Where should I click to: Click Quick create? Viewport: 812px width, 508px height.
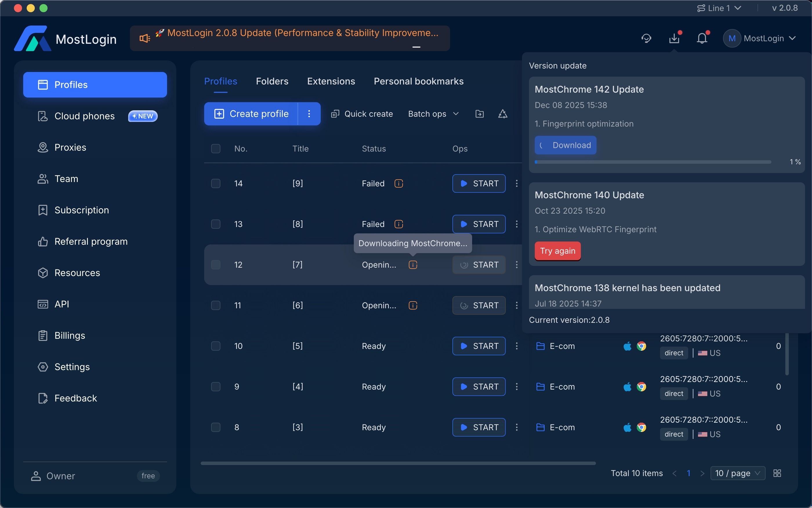click(x=362, y=114)
